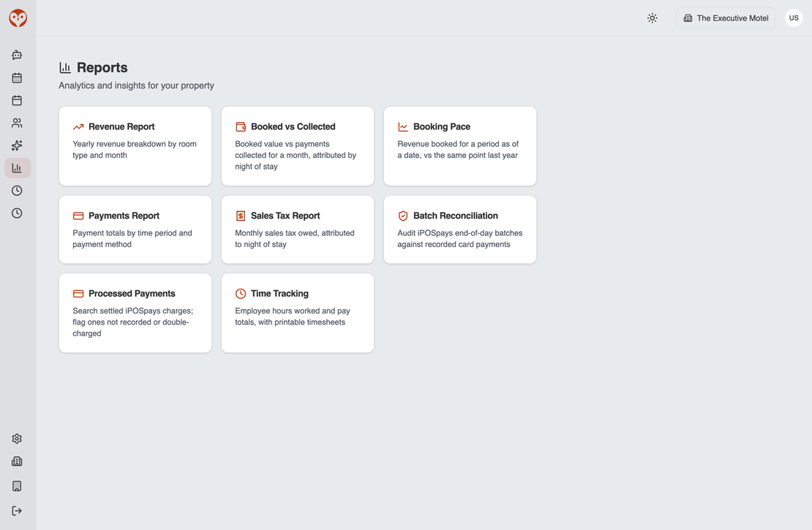This screenshot has width=812, height=530.
Task: Click the Reports page heading
Action: pos(102,68)
